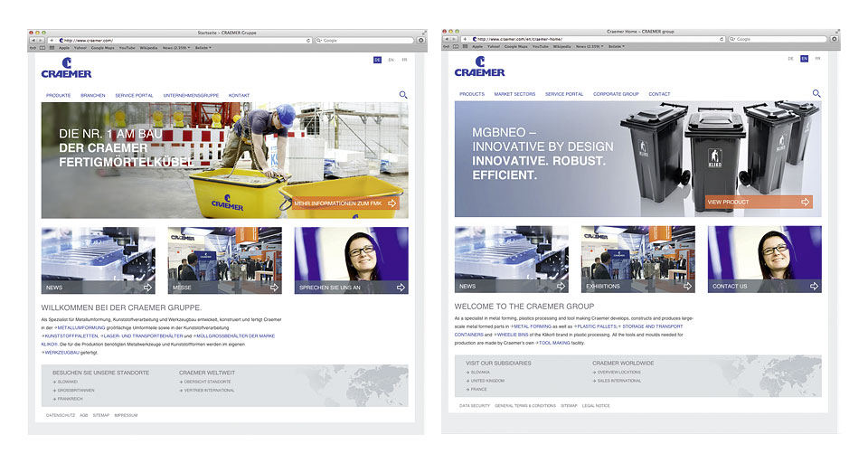This screenshot has width=868, height=463.
Task: Click the arrow icon on the NEWS tile, German page
Action: (x=147, y=287)
